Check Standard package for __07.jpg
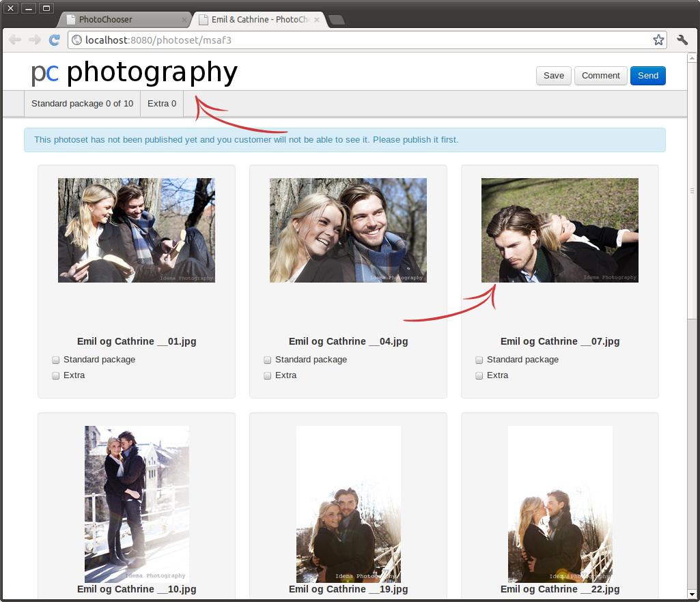Viewport: 700px width, 602px height. tap(479, 360)
